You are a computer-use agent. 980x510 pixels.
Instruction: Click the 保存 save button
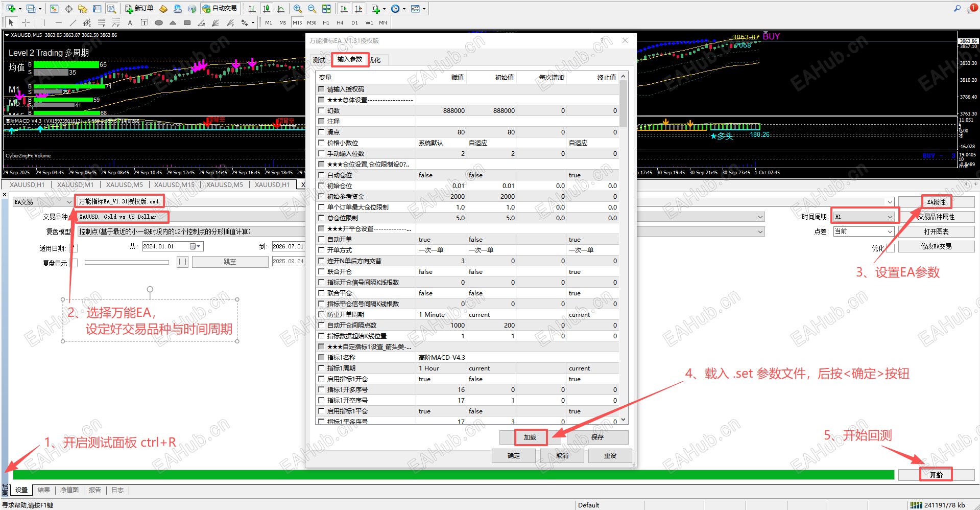pos(597,437)
